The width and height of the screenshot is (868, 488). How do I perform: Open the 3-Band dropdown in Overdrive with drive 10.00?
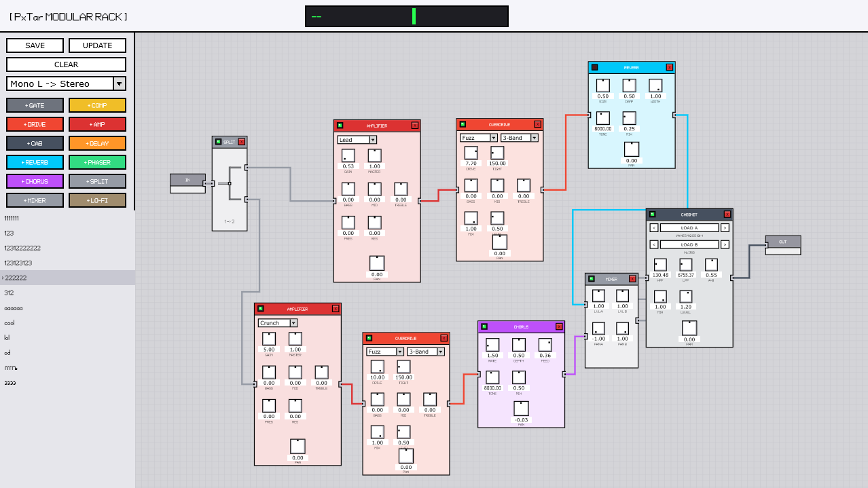pyautogui.click(x=426, y=352)
